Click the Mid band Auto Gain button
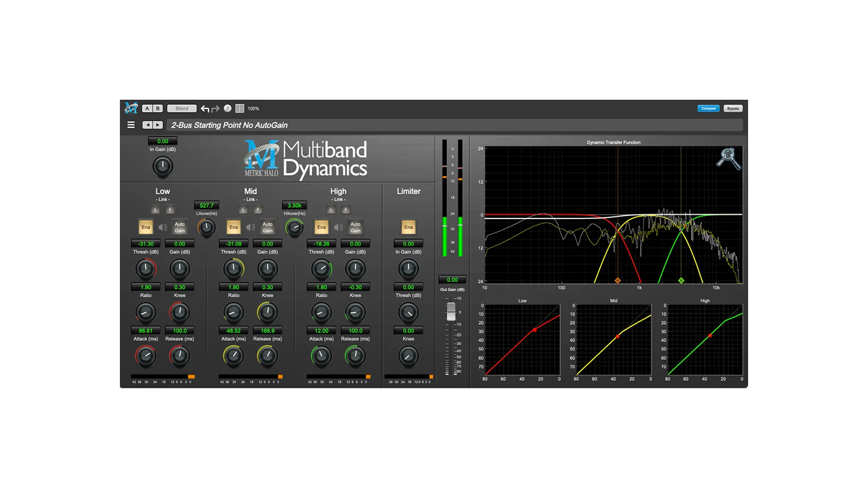The image size is (868, 488). click(267, 227)
